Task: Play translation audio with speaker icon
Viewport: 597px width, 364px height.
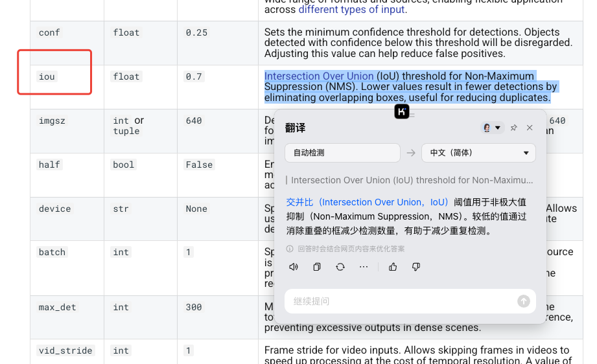Action: [294, 267]
